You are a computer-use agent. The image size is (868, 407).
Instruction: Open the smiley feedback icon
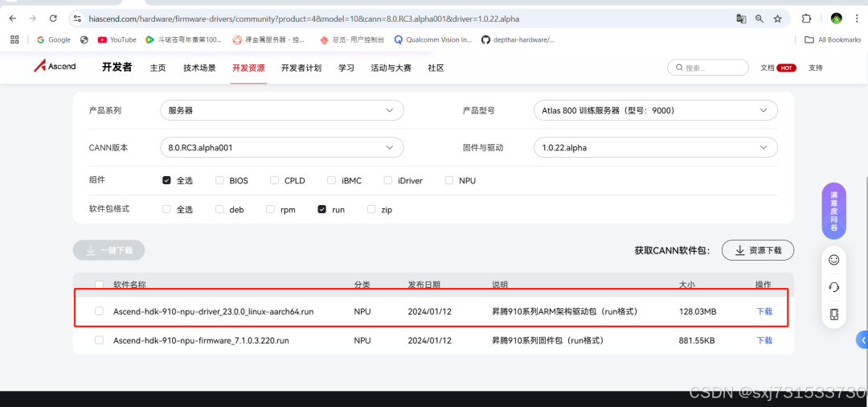click(834, 260)
